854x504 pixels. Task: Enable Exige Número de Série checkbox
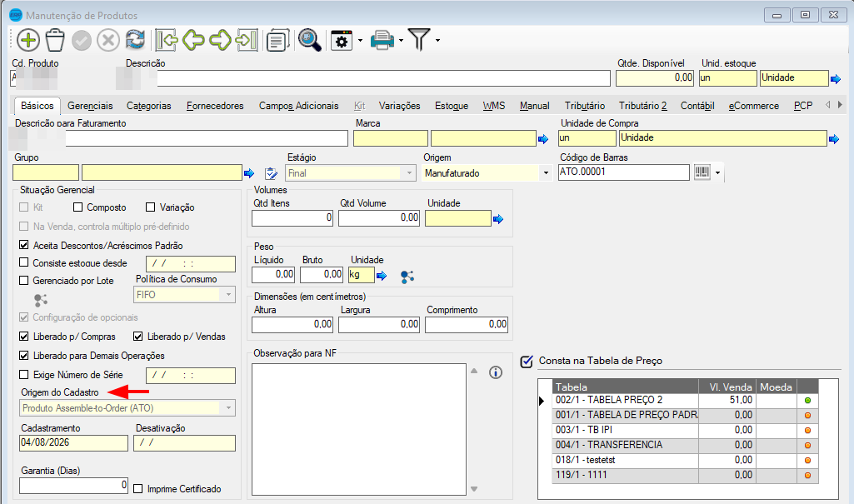[23, 375]
